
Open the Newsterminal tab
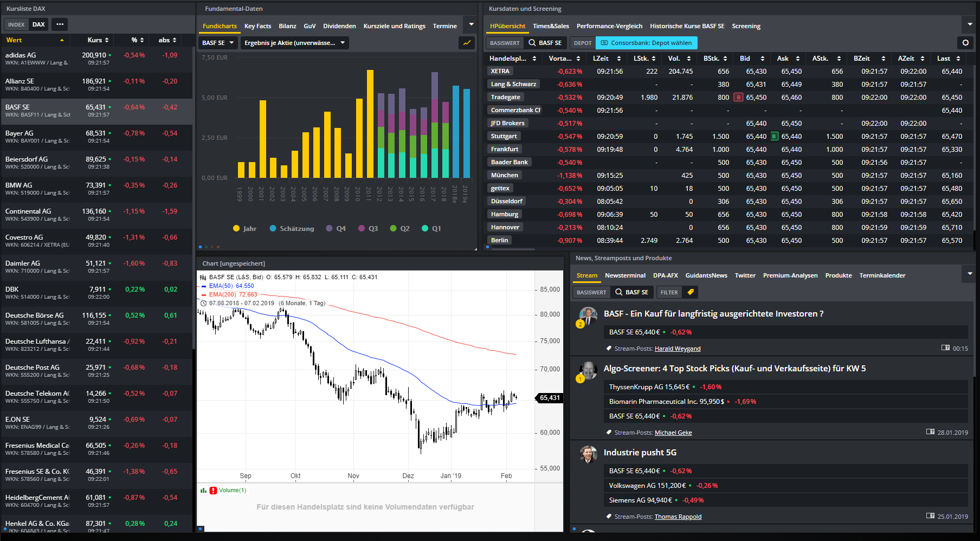pyautogui.click(x=625, y=275)
